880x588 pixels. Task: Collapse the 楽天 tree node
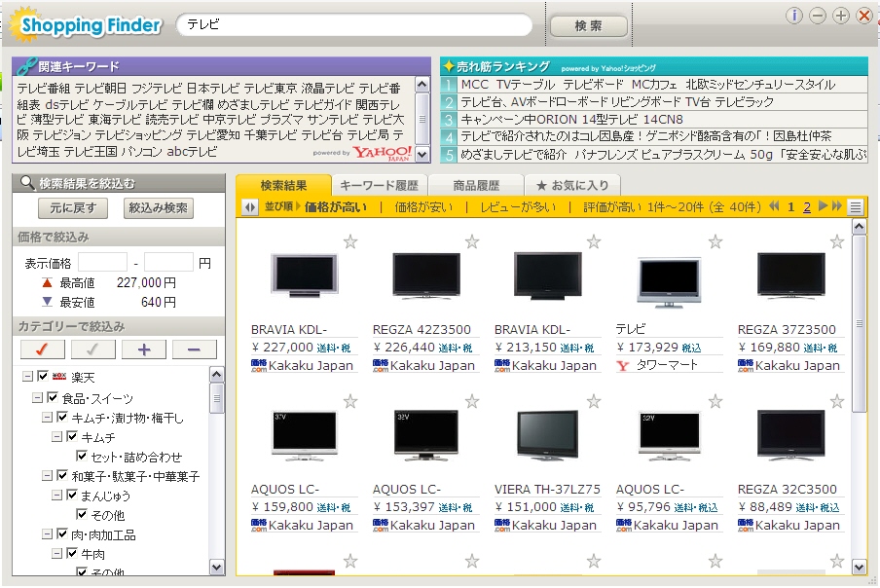pyautogui.click(x=27, y=377)
